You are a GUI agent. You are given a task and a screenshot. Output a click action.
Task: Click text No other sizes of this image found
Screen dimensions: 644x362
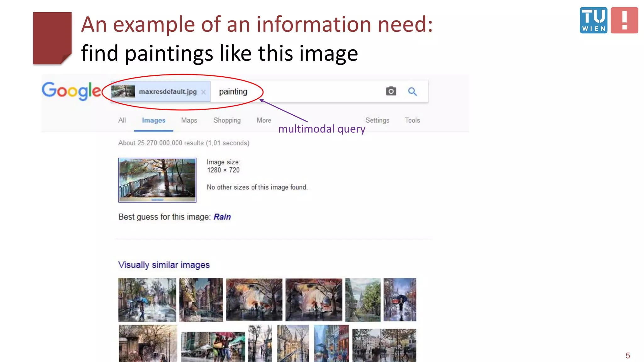pos(257,187)
